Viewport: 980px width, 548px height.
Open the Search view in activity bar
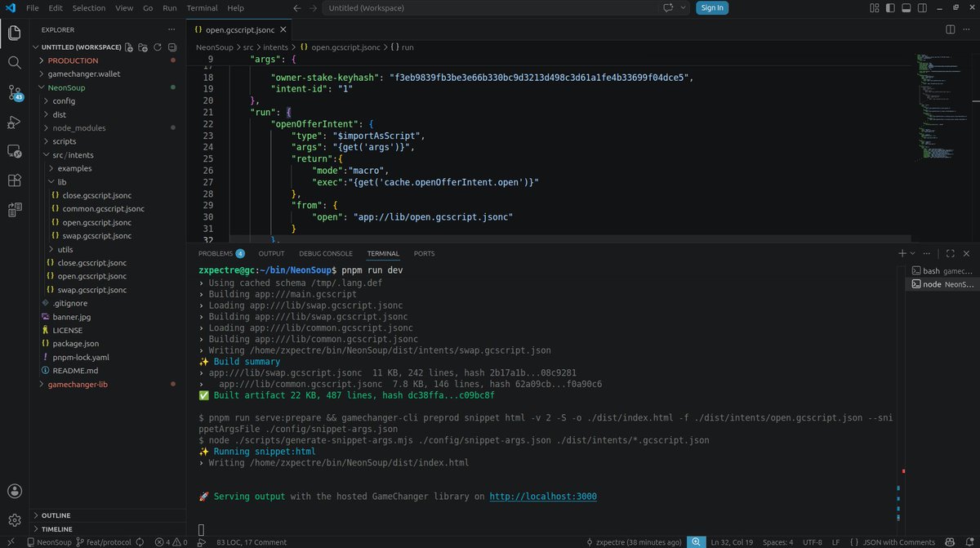pos(14,63)
